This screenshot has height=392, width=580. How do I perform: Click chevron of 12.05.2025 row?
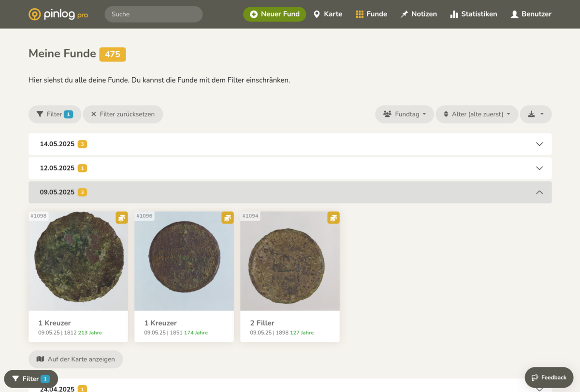539,168
